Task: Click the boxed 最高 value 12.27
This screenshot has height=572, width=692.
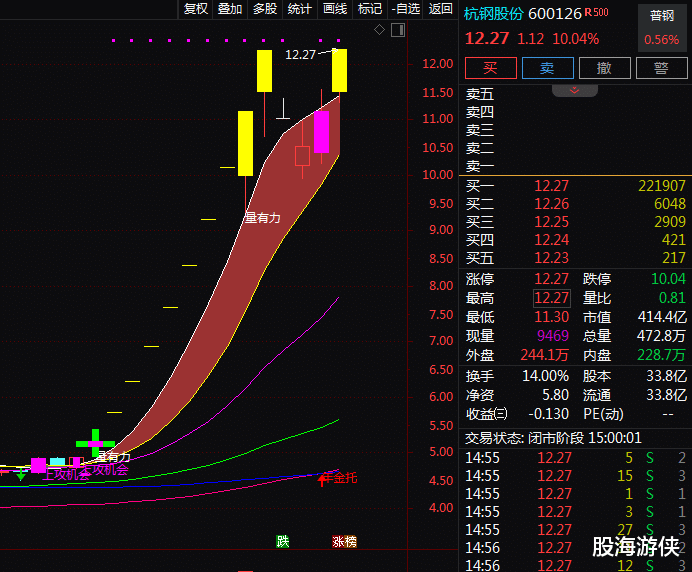Action: 552,298
